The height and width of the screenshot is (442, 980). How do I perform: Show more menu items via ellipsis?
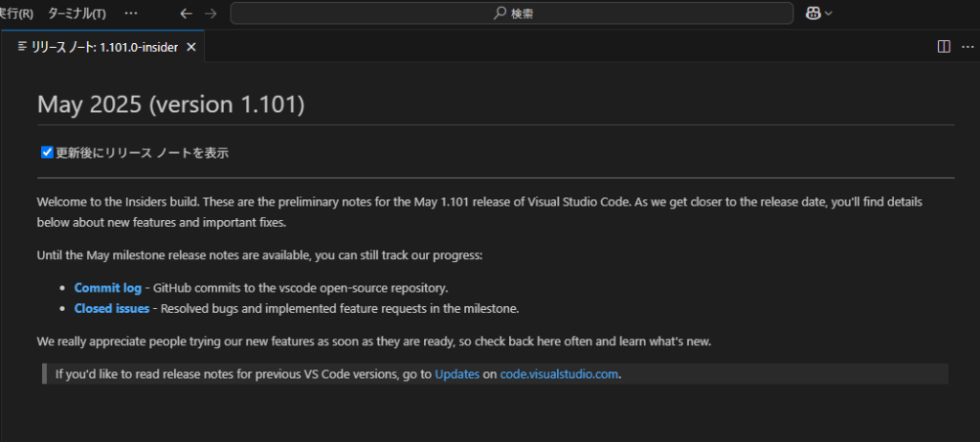(130, 13)
